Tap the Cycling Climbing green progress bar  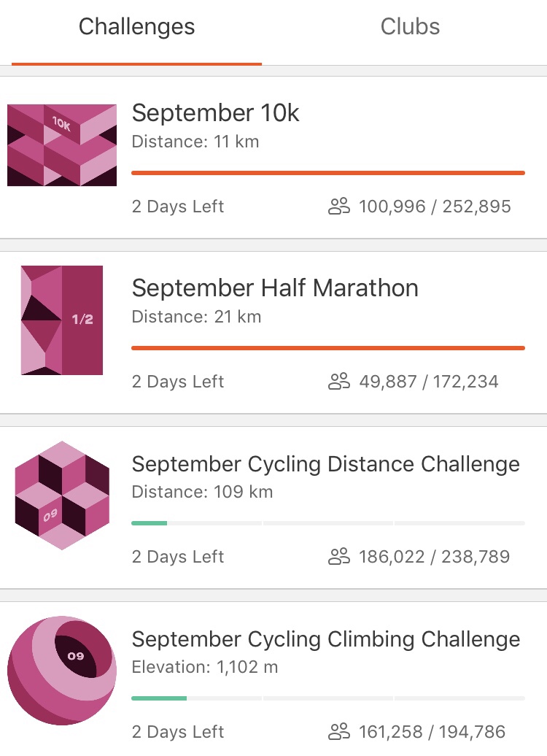[159, 698]
